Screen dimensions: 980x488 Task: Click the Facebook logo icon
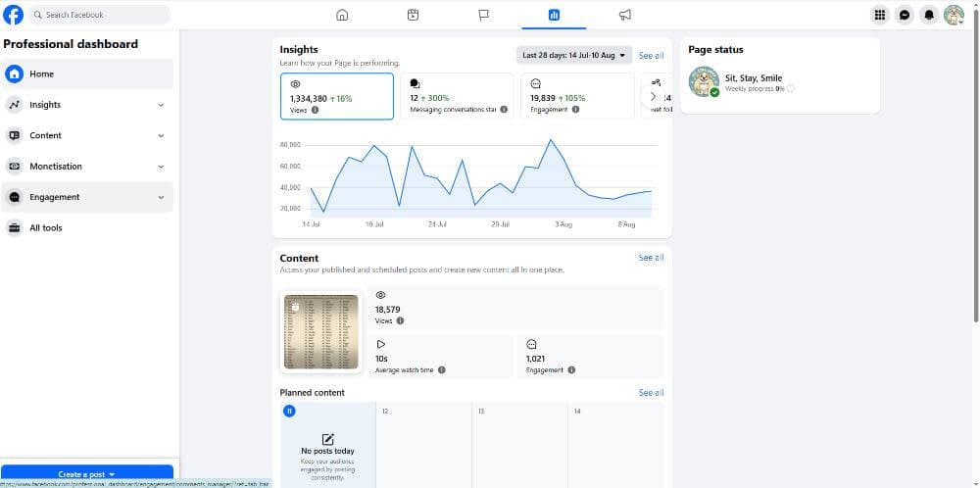[13, 15]
